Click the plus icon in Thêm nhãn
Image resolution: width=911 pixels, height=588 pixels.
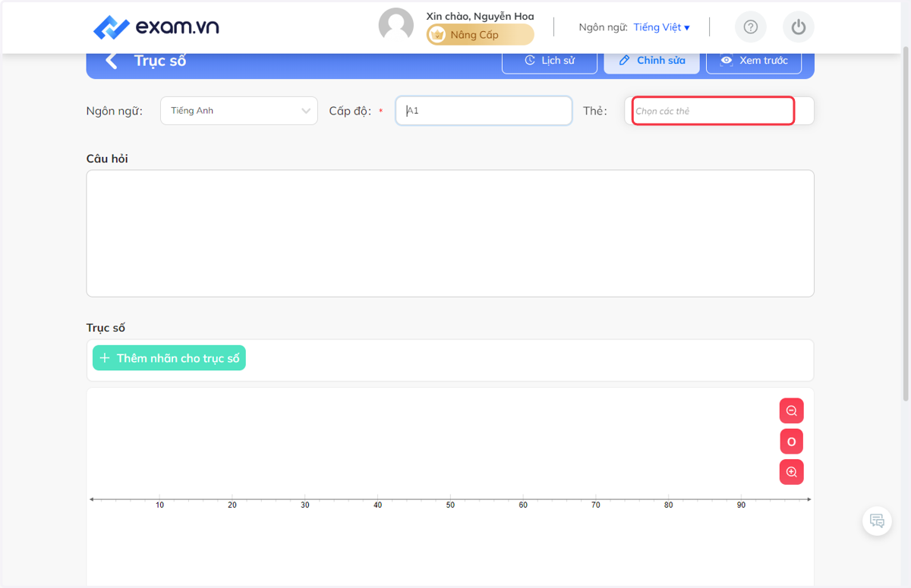(106, 358)
